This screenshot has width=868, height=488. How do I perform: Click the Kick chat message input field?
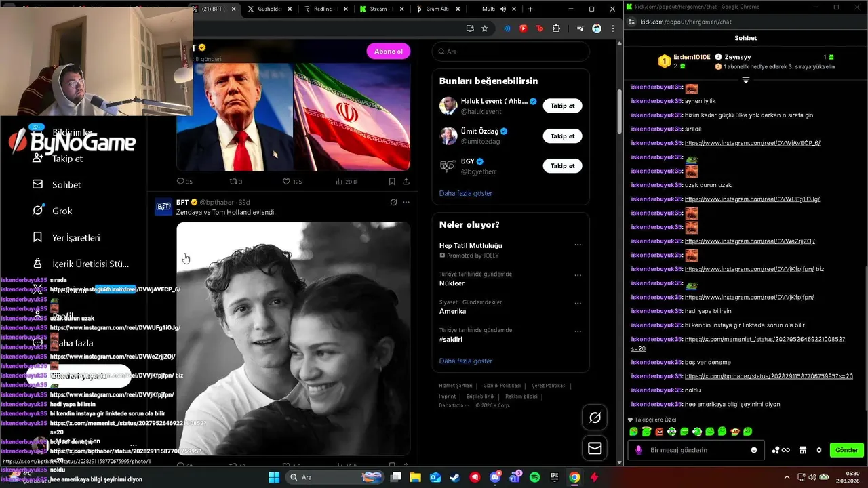(x=697, y=450)
